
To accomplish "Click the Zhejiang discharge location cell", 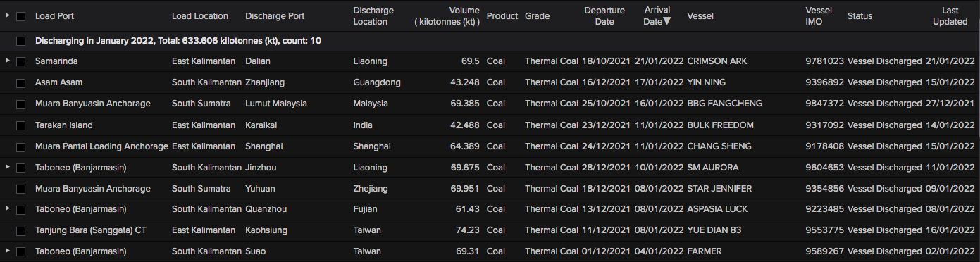I will tap(371, 189).
